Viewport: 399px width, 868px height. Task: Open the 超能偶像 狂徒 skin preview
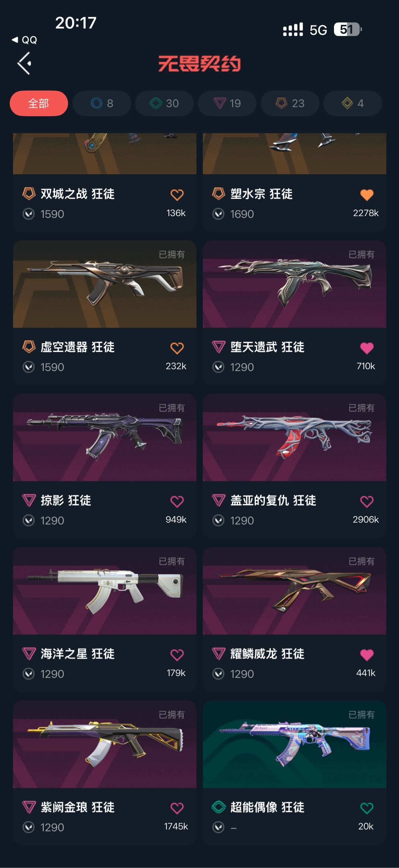click(x=294, y=744)
